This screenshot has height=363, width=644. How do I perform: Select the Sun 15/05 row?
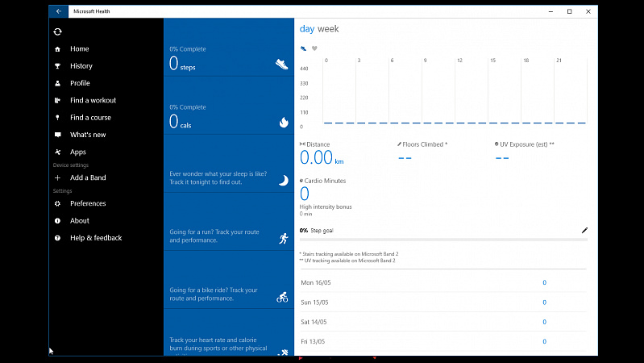point(443,302)
